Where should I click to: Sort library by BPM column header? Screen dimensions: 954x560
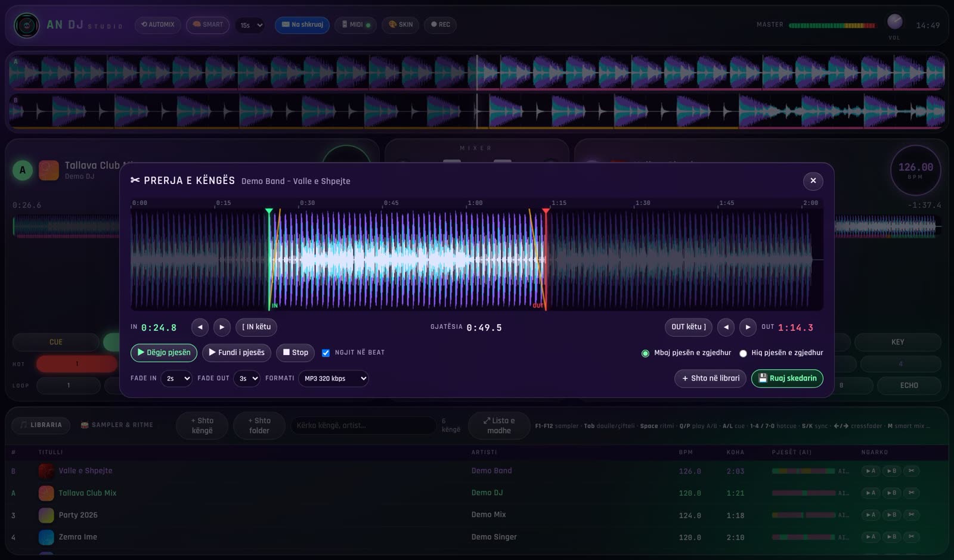(686, 452)
